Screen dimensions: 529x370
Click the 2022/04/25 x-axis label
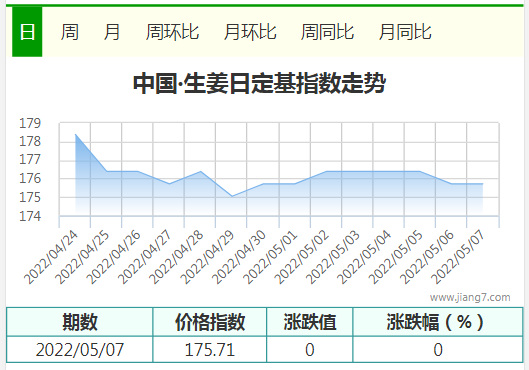click(x=83, y=257)
